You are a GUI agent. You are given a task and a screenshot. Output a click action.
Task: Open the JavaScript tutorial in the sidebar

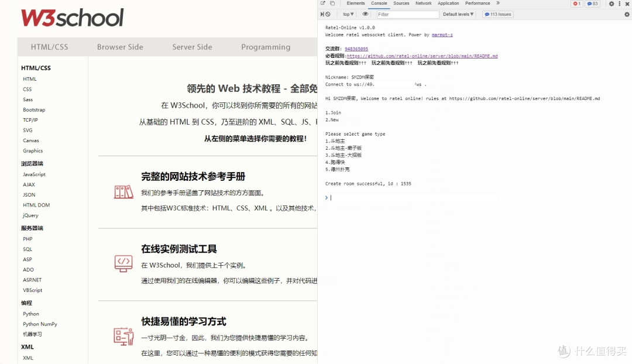[34, 174]
